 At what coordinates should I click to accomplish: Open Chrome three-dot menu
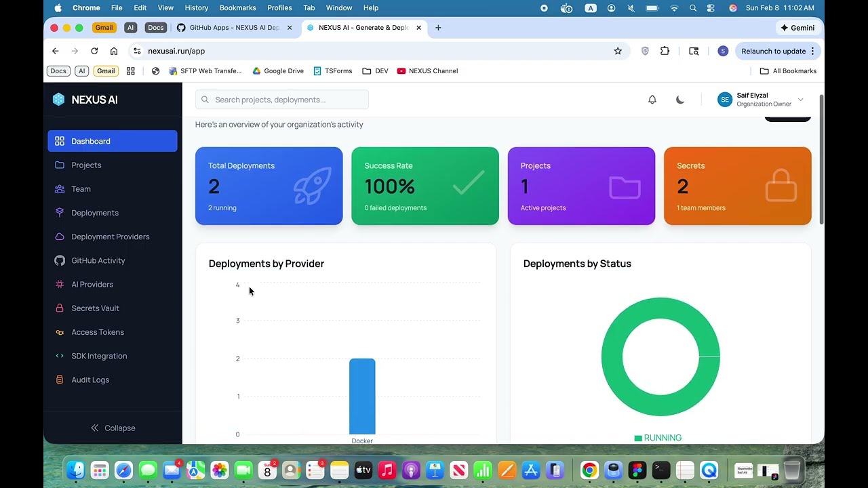(812, 51)
